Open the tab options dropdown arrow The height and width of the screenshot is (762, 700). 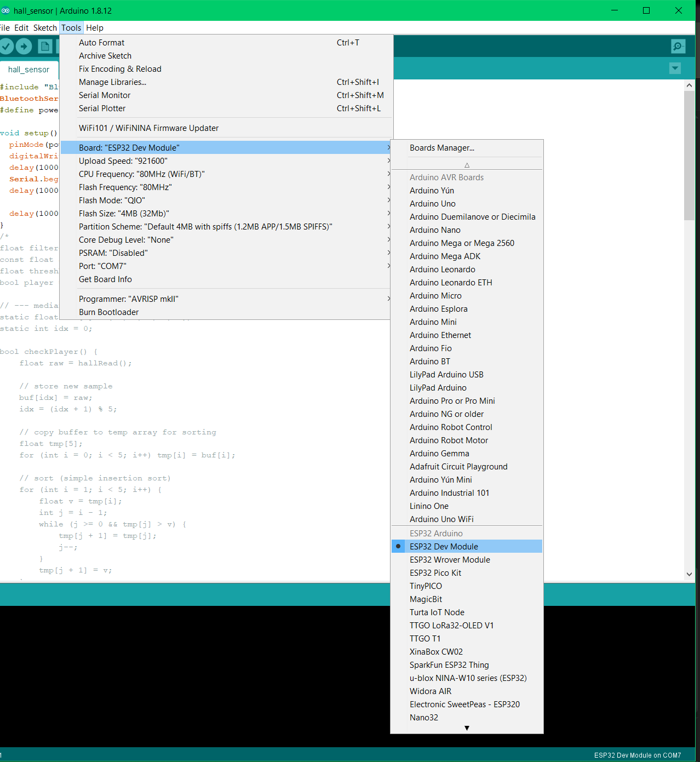(x=675, y=68)
